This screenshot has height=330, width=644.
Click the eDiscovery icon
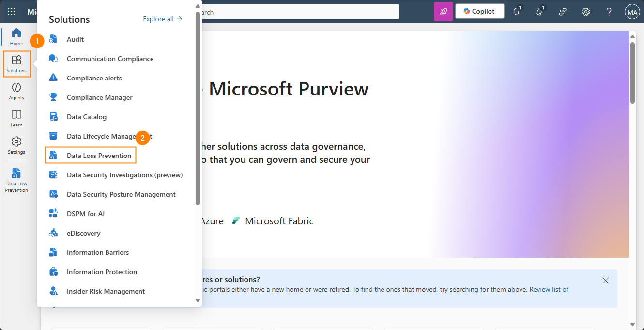(53, 233)
